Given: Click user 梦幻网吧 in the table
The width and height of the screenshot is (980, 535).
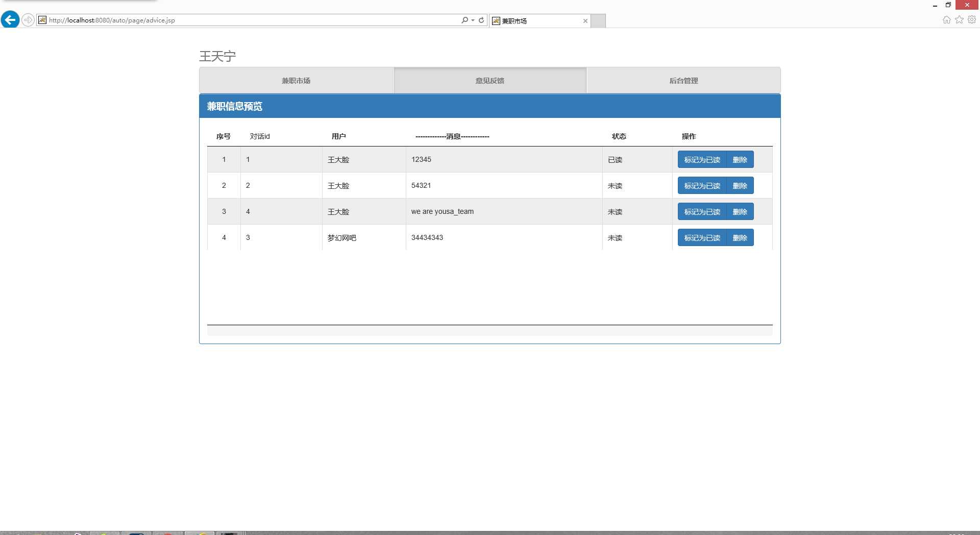Looking at the screenshot, I should point(342,238).
